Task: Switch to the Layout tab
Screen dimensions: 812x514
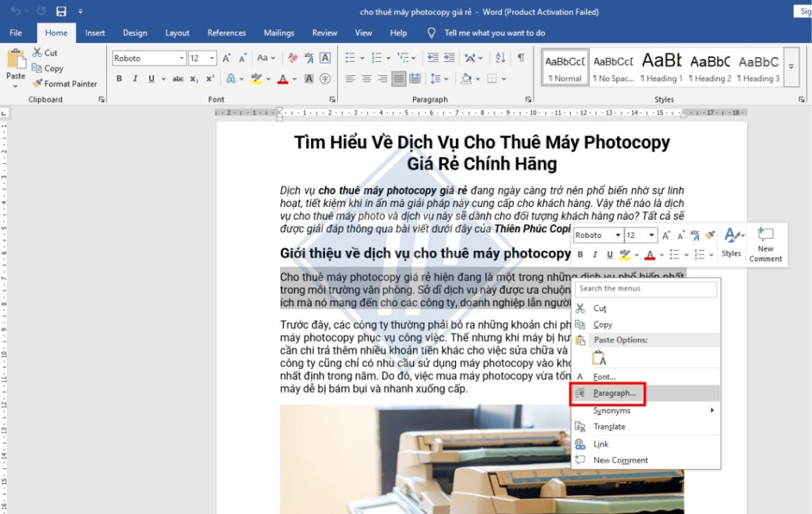Action: [x=177, y=33]
